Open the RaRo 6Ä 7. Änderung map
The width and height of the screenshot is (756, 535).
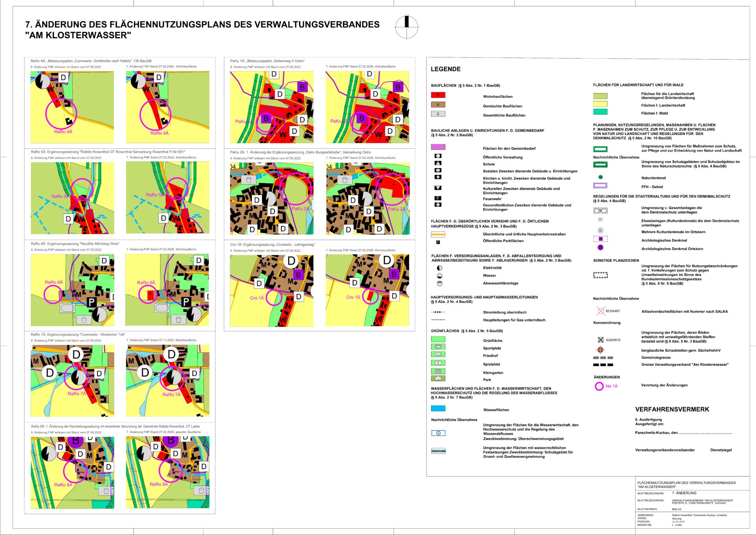(x=167, y=290)
